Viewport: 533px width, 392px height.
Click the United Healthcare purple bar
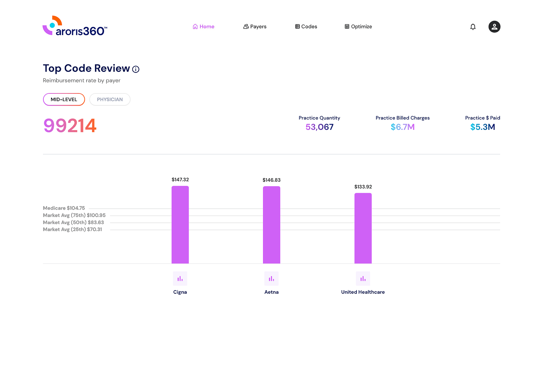[363, 228]
